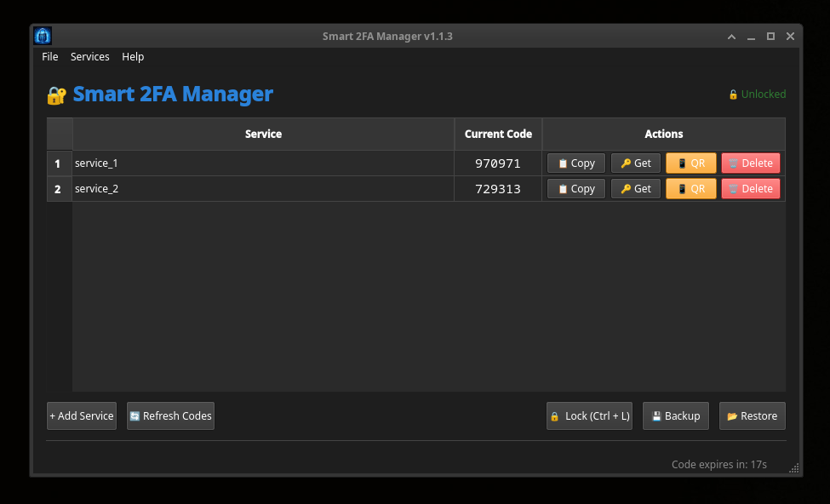Select the service_1 name cell
This screenshot has height=504, width=830.
[x=263, y=163]
